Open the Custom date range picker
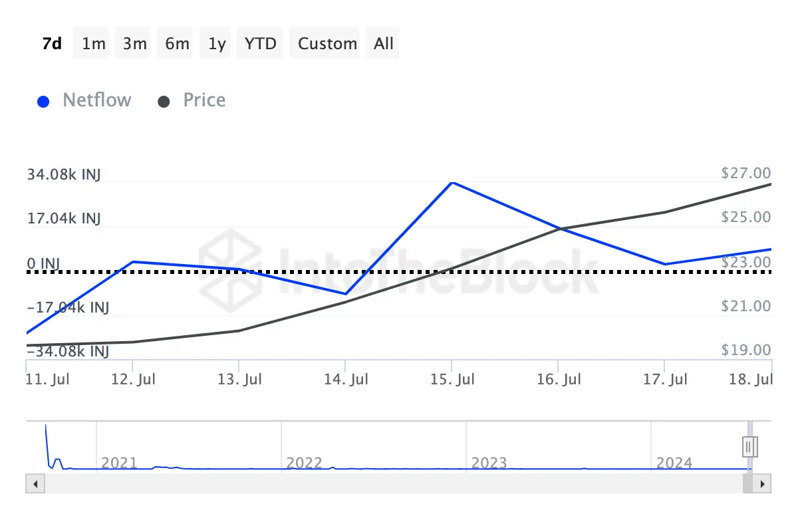This screenshot has height=532, width=798. (x=327, y=44)
